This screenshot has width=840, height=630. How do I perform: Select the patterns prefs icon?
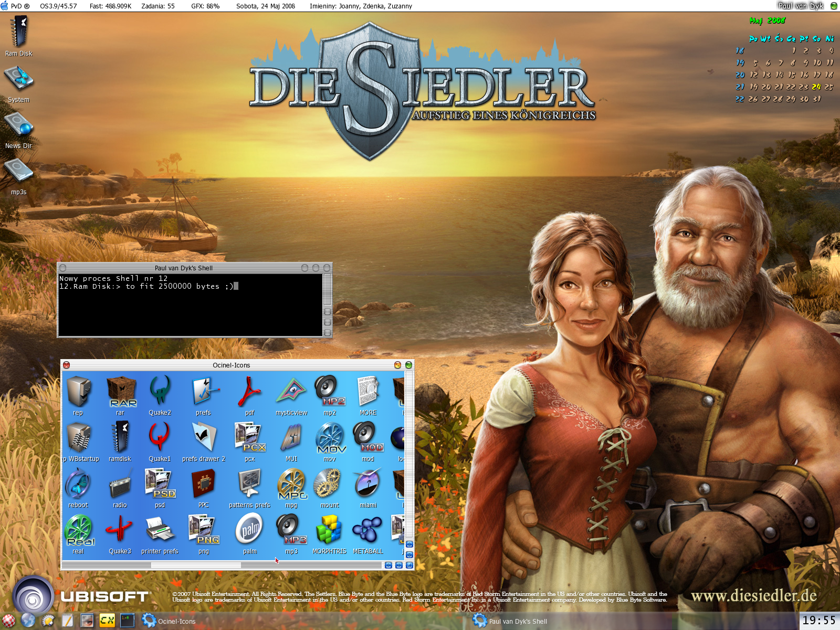pos(250,488)
